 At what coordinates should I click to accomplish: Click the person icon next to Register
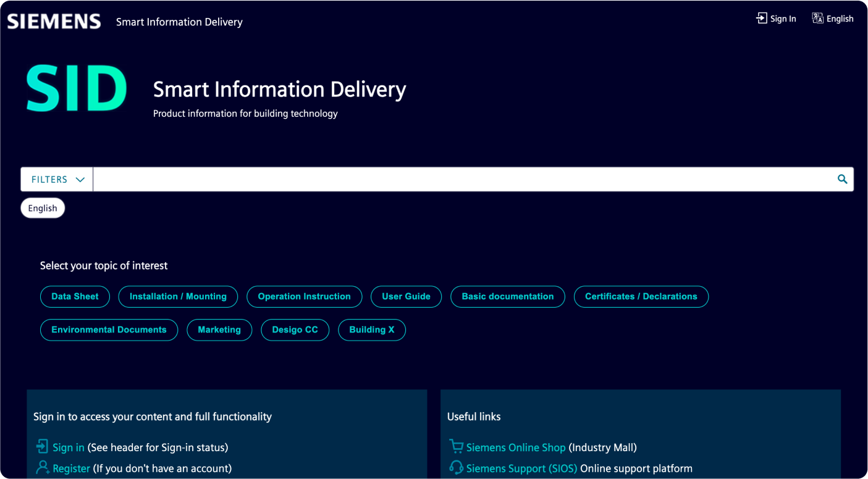tap(43, 468)
